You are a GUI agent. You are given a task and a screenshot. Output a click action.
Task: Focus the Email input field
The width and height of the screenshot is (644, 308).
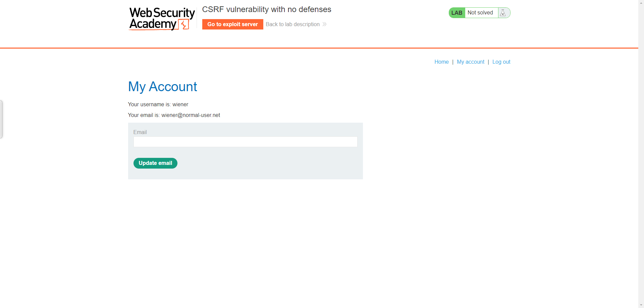(x=245, y=142)
